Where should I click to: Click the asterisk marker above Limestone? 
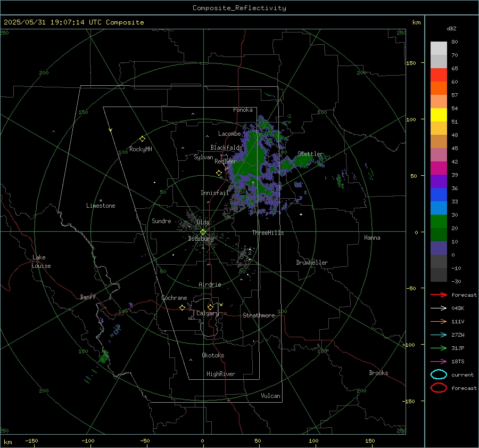(x=101, y=201)
